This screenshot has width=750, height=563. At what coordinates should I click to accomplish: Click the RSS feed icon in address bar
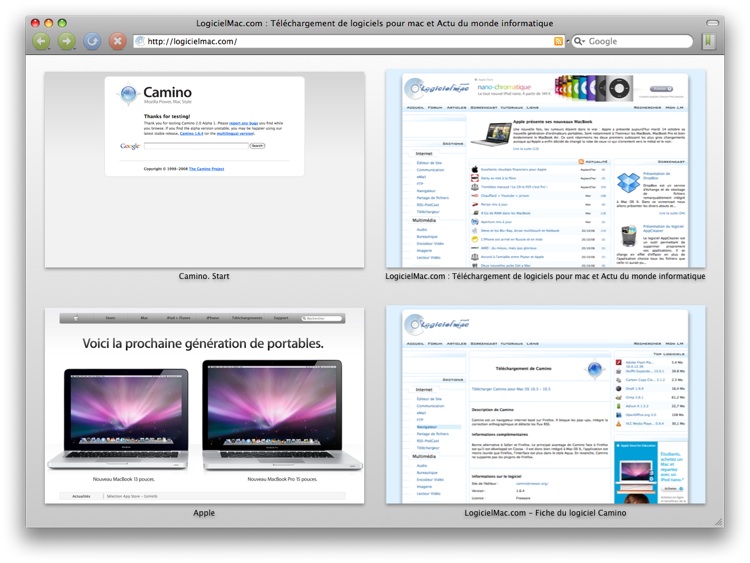pyautogui.click(x=558, y=41)
